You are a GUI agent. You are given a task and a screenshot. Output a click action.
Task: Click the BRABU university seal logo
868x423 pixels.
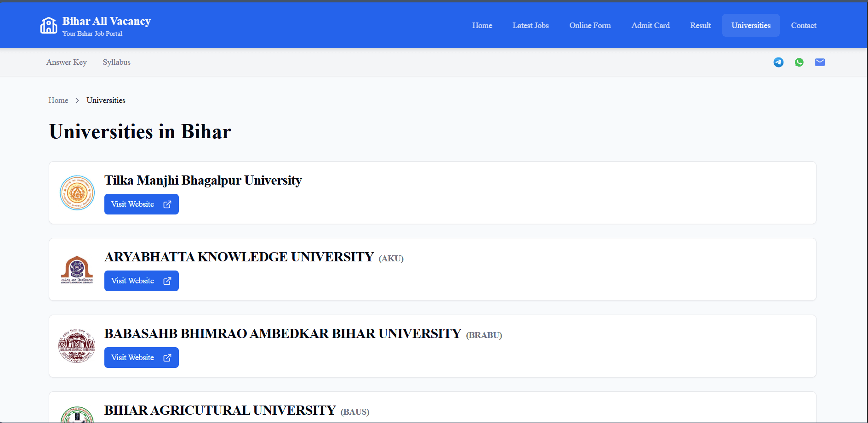click(x=77, y=346)
